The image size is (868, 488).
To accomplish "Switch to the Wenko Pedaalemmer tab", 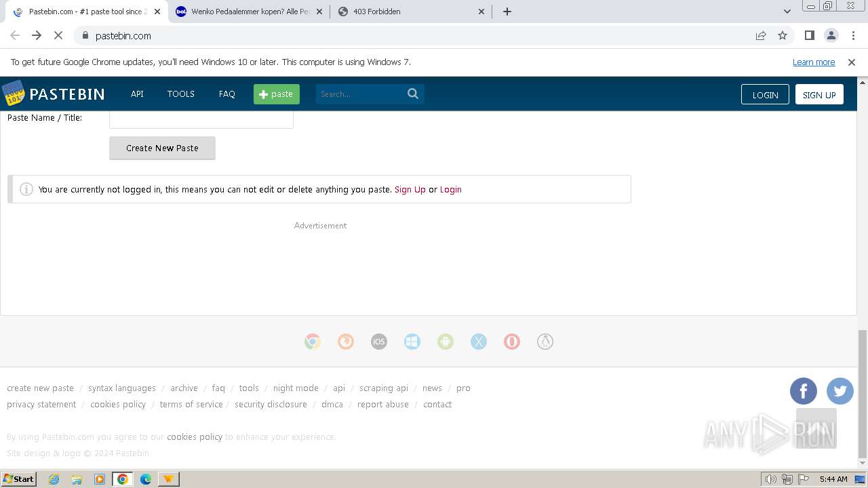I will coord(250,12).
